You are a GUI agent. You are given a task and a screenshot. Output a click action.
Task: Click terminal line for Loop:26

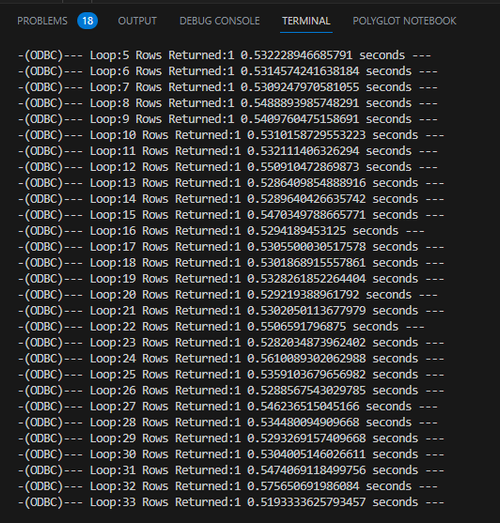(231, 391)
